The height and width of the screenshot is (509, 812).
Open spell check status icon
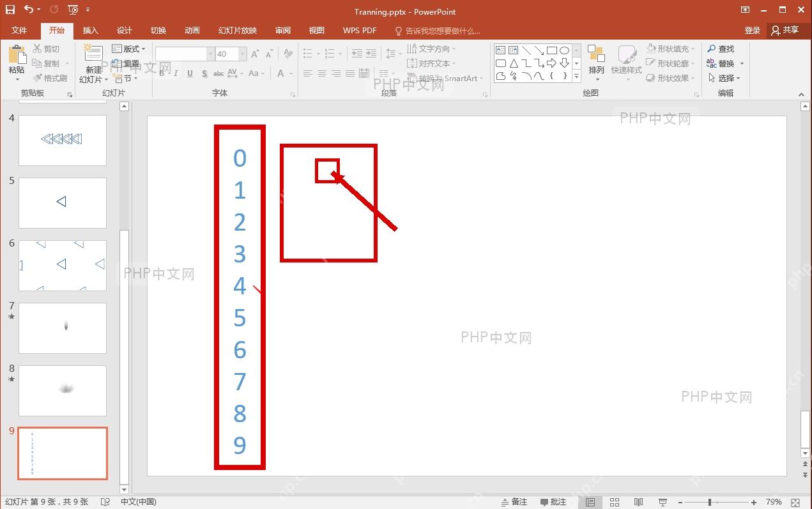coord(105,502)
